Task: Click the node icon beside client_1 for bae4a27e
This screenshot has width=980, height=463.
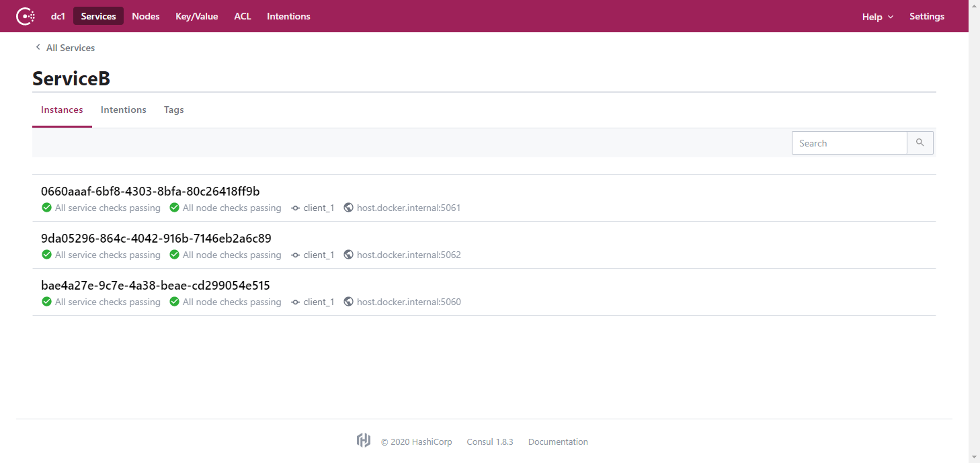Action: (295, 302)
